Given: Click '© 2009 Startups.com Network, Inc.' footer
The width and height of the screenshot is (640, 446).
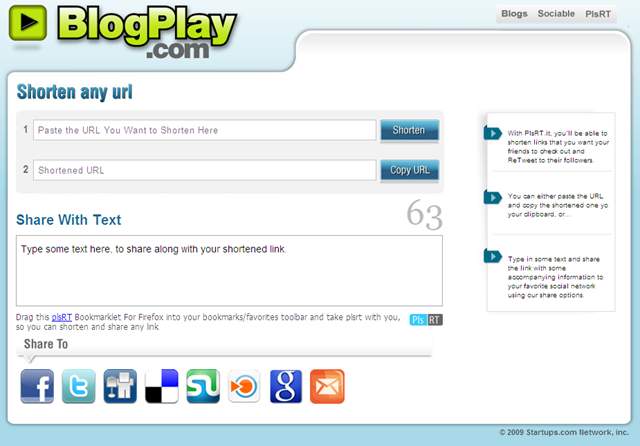Looking at the screenshot, I should [564, 433].
